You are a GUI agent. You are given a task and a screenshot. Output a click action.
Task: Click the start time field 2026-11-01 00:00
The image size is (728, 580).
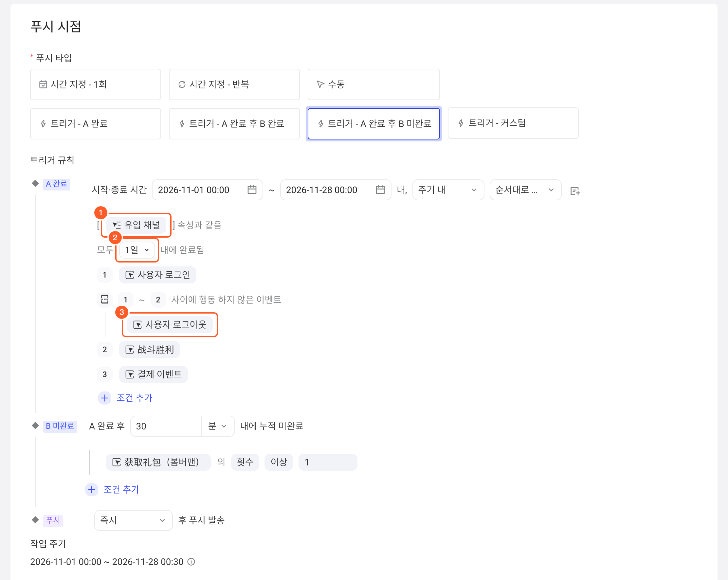(207, 190)
